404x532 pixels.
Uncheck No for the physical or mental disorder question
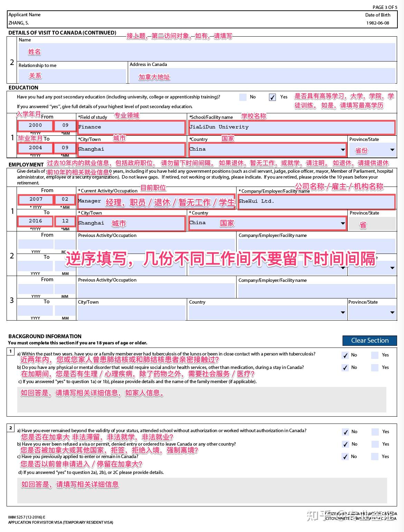[344, 368]
